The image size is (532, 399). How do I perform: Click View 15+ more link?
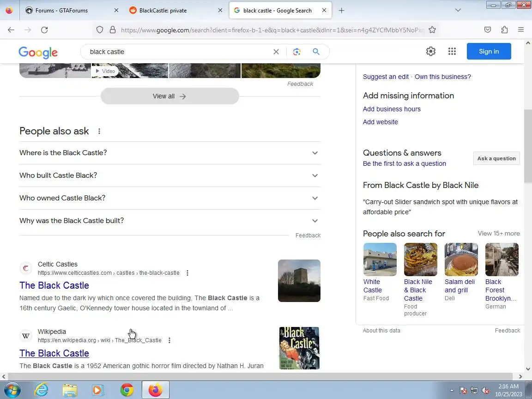coord(499,233)
